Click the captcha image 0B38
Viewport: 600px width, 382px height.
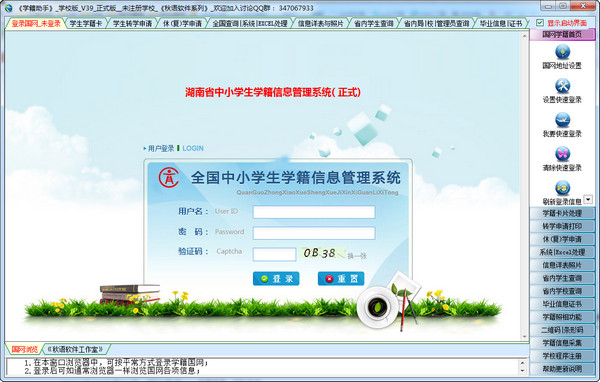323,253
